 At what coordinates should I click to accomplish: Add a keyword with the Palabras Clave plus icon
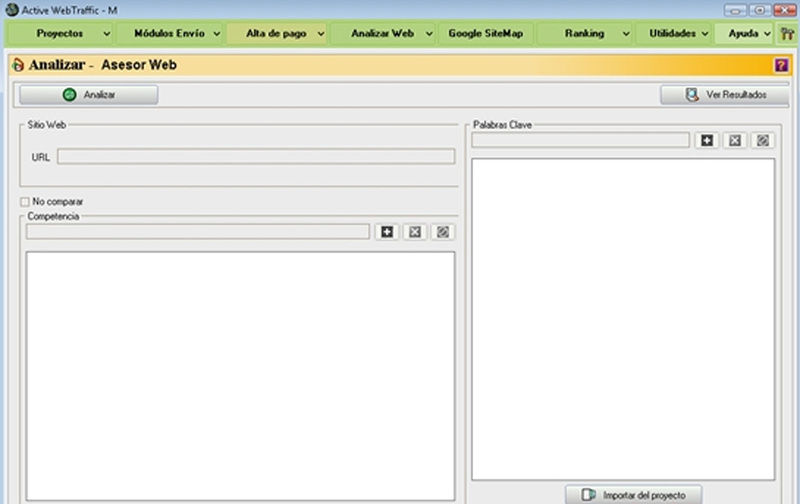[x=707, y=140]
